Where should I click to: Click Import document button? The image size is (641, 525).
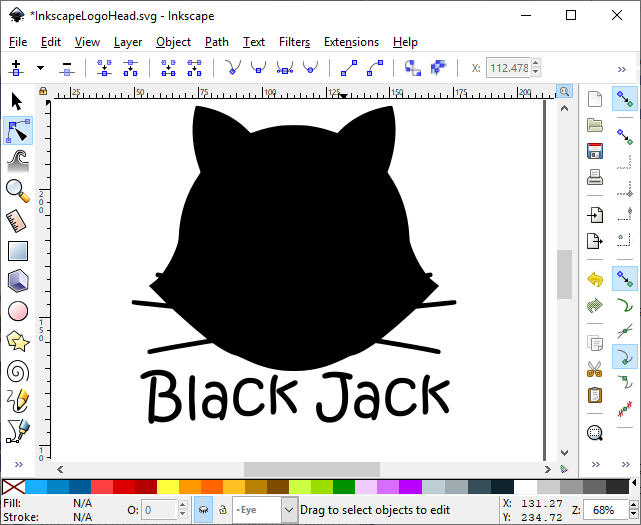(595, 215)
